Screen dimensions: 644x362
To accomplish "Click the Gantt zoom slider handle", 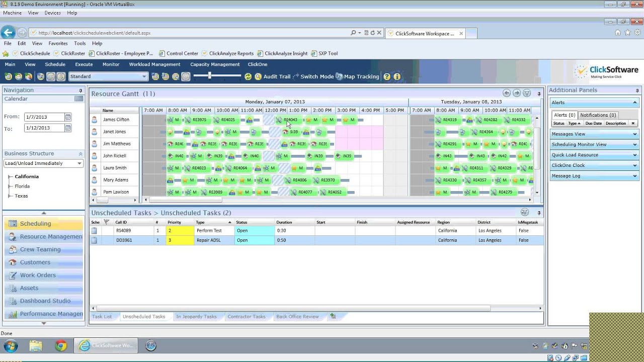I will (210, 76).
